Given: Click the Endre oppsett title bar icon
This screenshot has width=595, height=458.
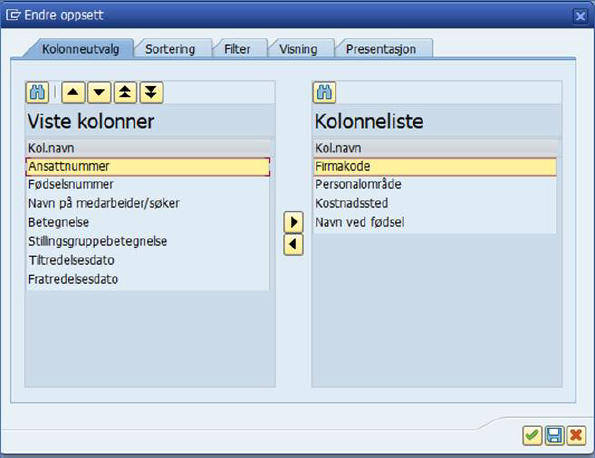Looking at the screenshot, I should point(13,15).
